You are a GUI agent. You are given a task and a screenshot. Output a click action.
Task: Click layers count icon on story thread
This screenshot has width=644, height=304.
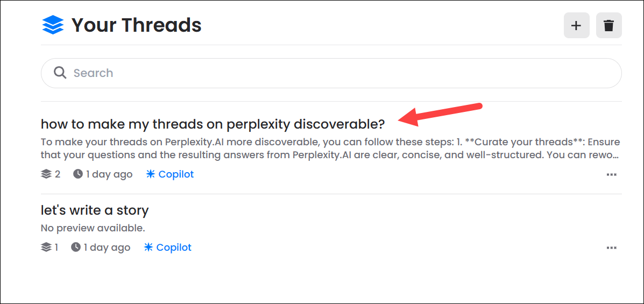pyautogui.click(x=46, y=248)
